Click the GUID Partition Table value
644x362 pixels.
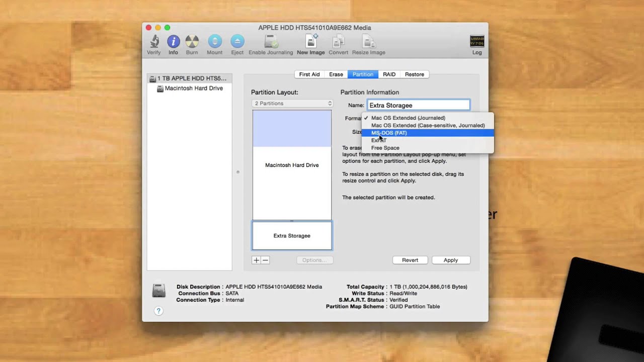[x=415, y=307]
